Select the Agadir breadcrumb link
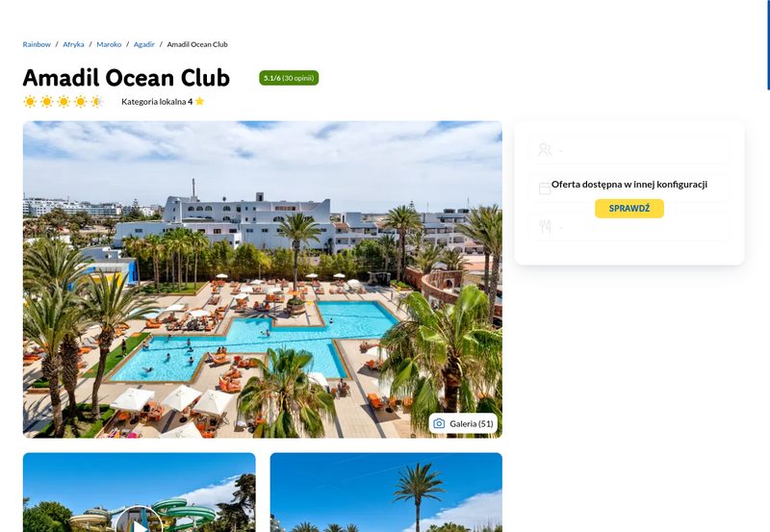Screen dimensions: 770x532 [x=143, y=44]
